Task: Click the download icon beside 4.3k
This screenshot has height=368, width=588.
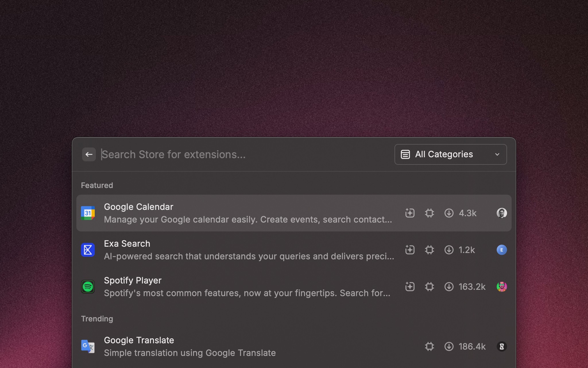Action: point(449,213)
